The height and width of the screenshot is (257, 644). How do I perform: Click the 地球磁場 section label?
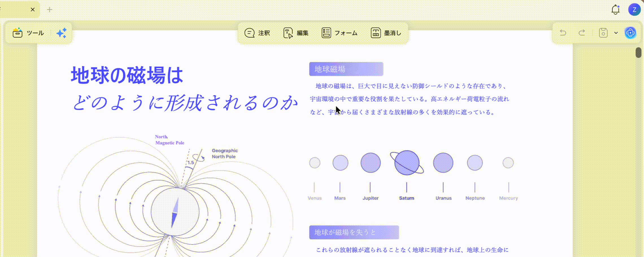(x=346, y=69)
